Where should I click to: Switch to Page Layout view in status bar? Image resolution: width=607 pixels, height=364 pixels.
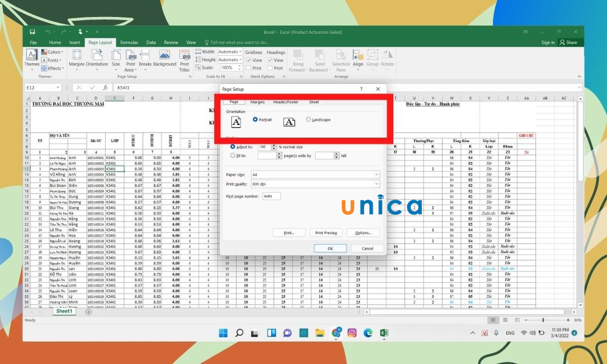click(505, 320)
